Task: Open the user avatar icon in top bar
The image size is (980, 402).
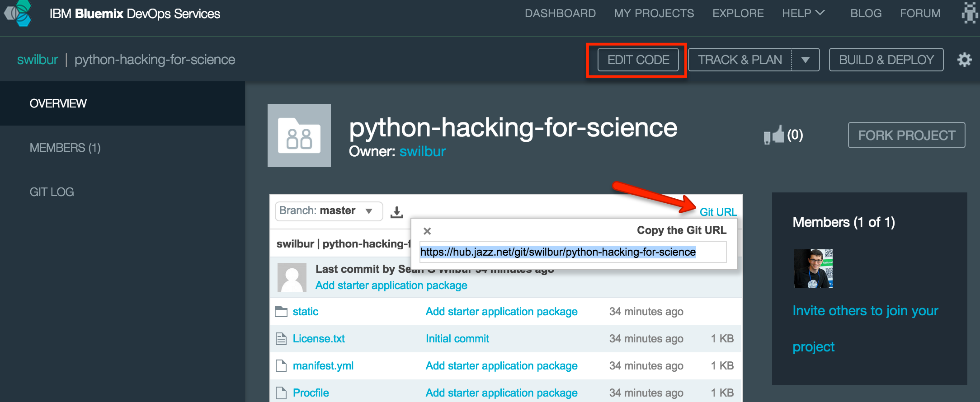Action: click(x=969, y=13)
